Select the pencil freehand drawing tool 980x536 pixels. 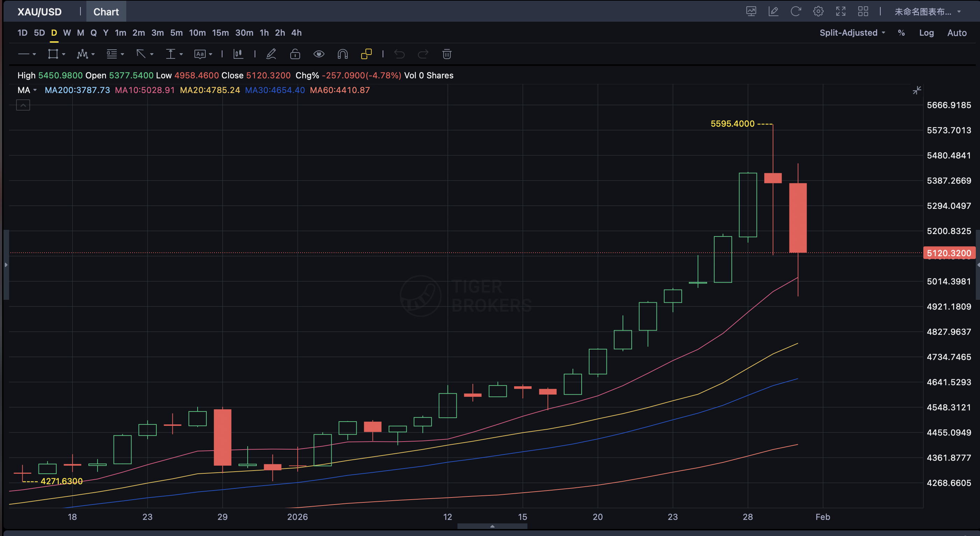271,54
